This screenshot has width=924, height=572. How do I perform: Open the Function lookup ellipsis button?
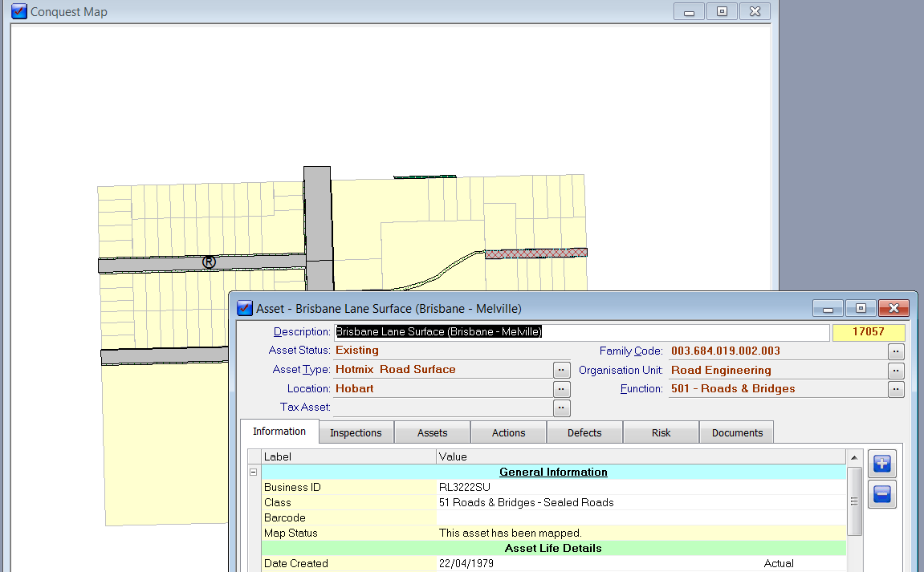[896, 389]
